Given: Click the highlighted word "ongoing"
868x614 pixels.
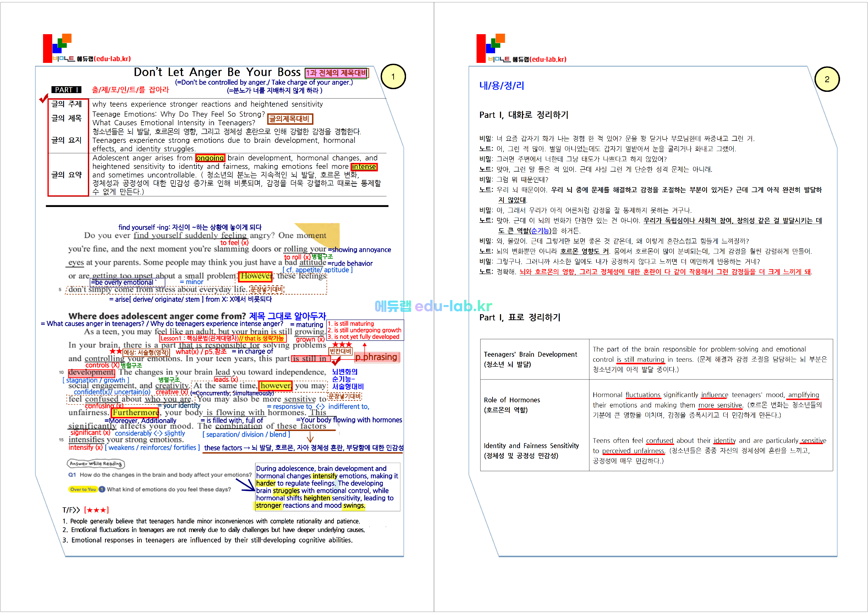Looking at the screenshot, I should coord(210,158).
